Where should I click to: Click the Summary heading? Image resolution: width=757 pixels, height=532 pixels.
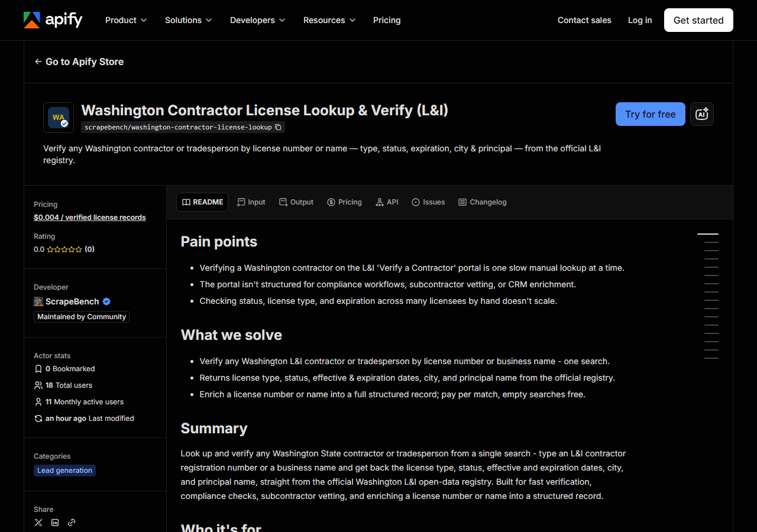coord(214,429)
